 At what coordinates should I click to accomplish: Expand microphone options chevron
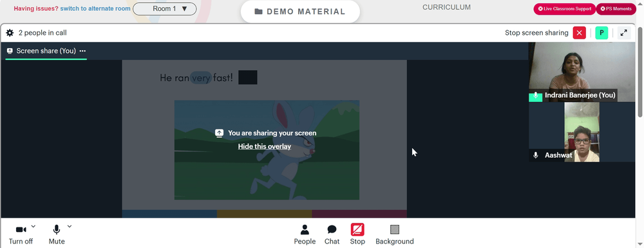[x=70, y=226]
